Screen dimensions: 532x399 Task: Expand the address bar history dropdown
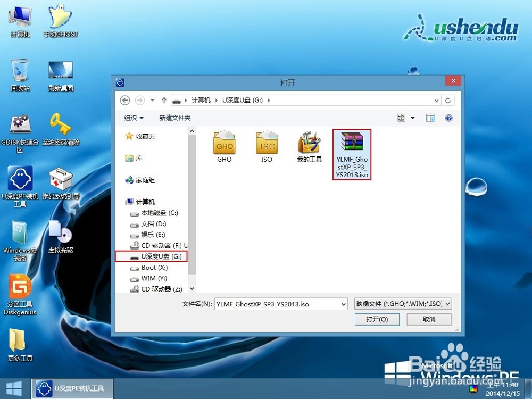click(x=436, y=101)
